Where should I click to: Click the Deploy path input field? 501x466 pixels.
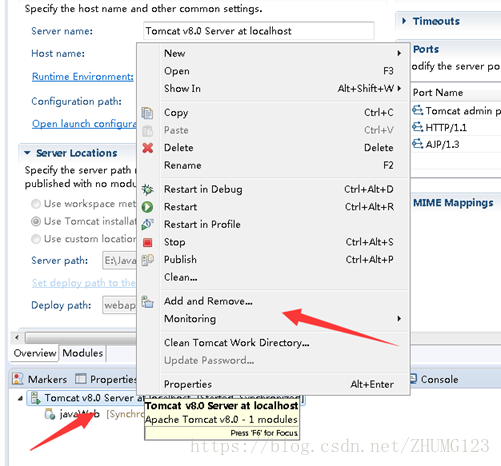tap(119, 305)
